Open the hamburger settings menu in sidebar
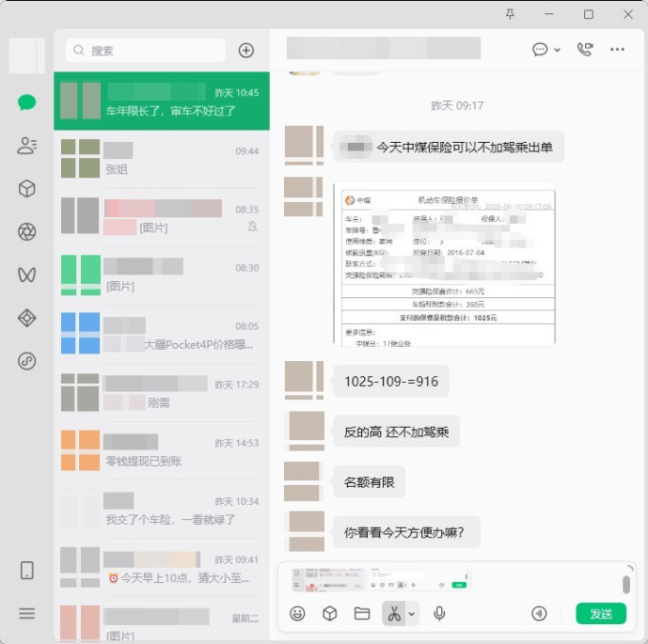Viewport: 648px width, 644px height. (x=27, y=613)
